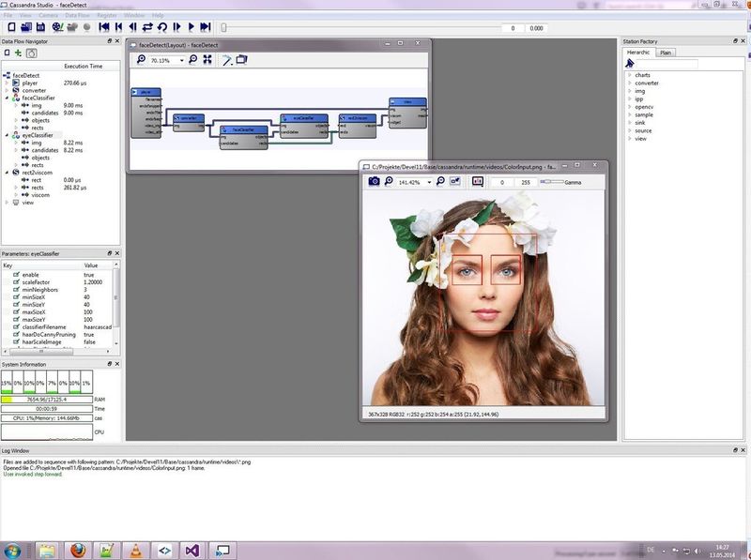The height and width of the screenshot is (560, 751).
Task: Click the green plus icon in Data Flow Navigator
Action: tap(18, 53)
